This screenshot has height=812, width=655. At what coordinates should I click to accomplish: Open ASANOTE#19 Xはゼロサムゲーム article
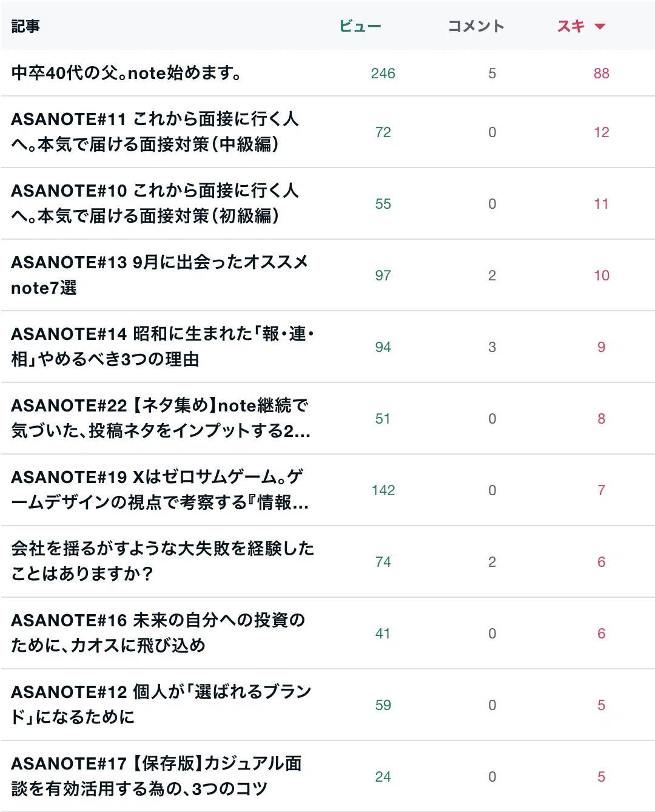pos(160,490)
